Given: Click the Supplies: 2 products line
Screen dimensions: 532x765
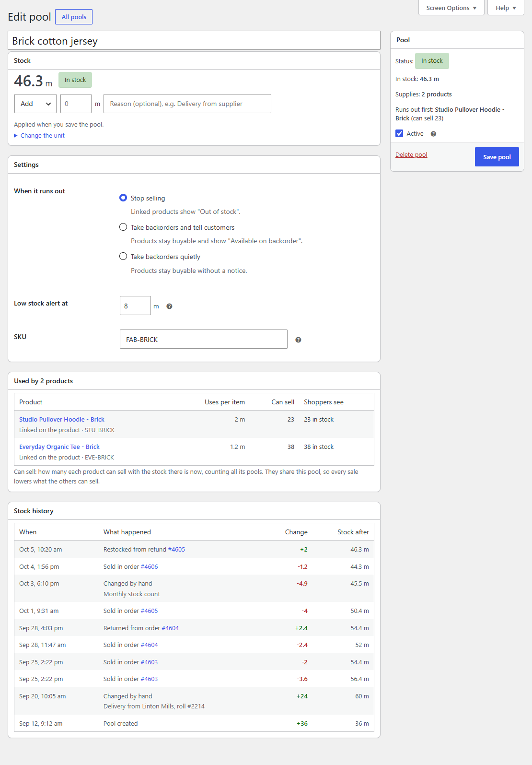Looking at the screenshot, I should 424,94.
